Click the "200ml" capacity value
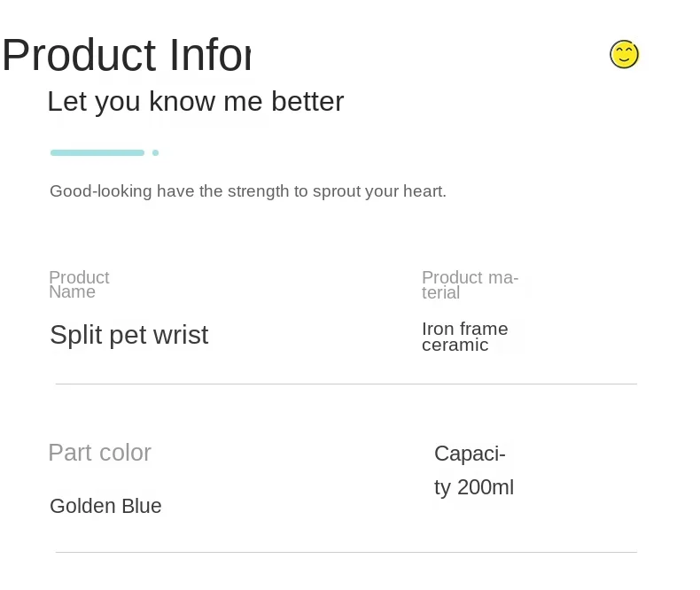 [486, 488]
